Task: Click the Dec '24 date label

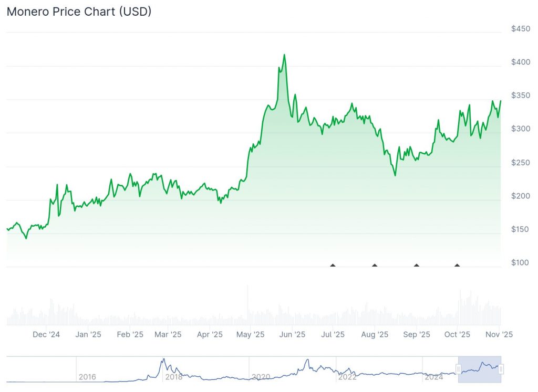Action: pos(47,334)
